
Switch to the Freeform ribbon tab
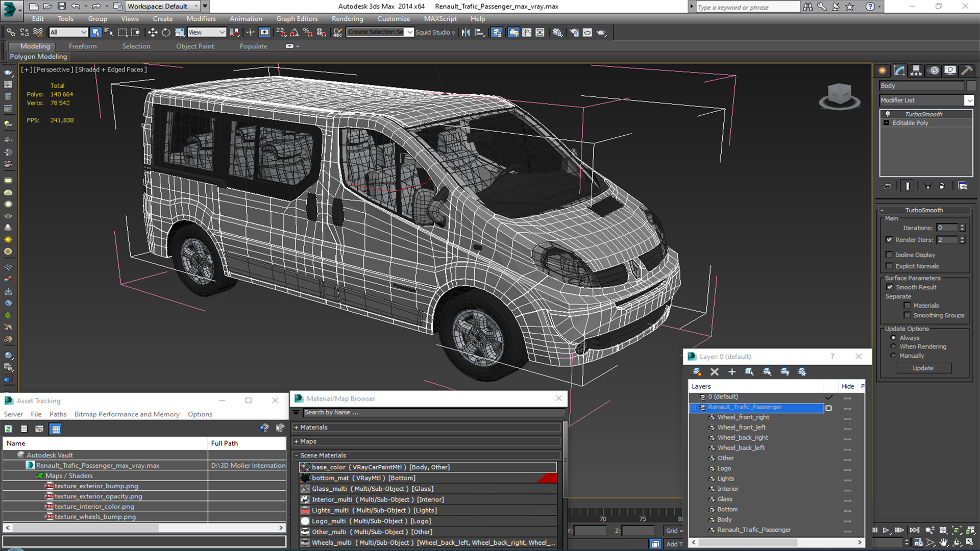tap(83, 46)
